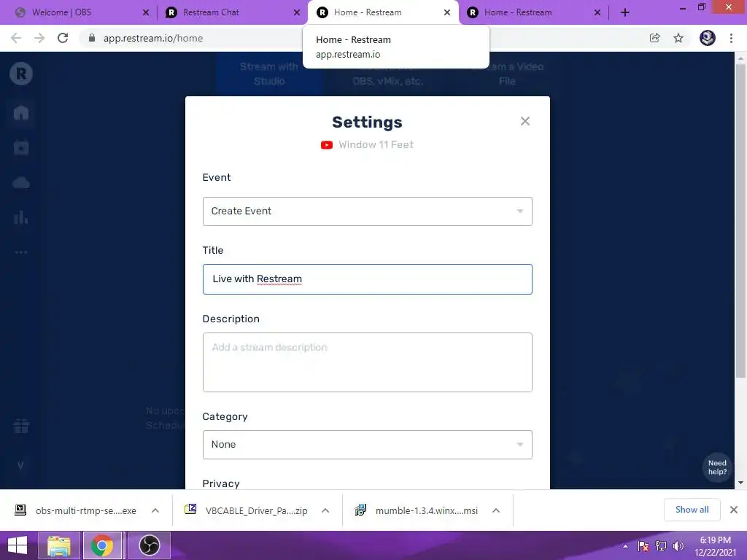The image size is (747, 560).
Task: Open the Windows Start button
Action: [x=18, y=545]
